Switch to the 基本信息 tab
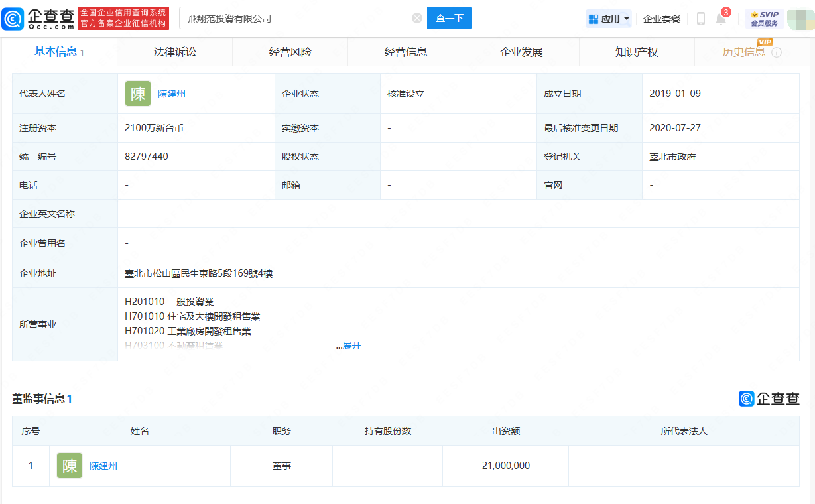The width and height of the screenshot is (815, 504). tap(59, 52)
